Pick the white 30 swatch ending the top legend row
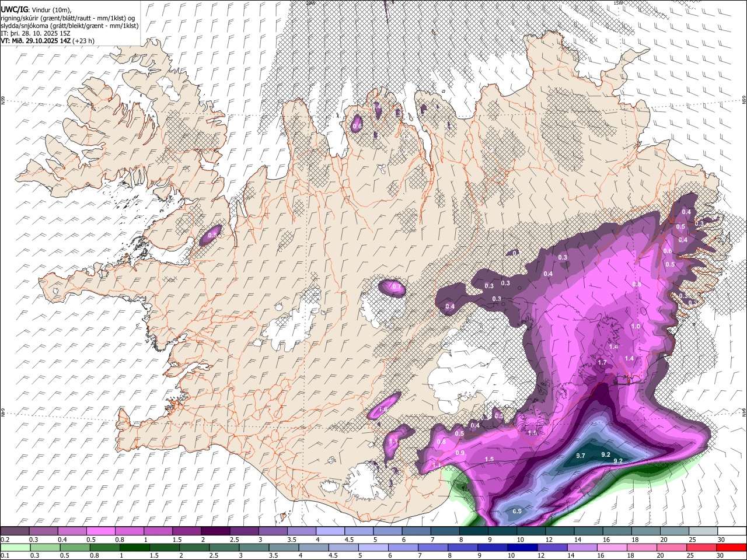Image resolution: width=747 pixels, height=560 pixels. (x=732, y=531)
